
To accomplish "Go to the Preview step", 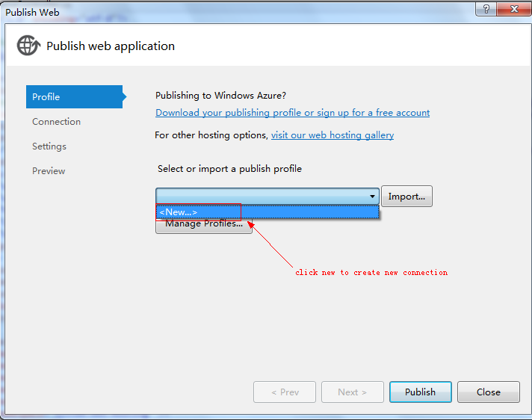I will [49, 171].
